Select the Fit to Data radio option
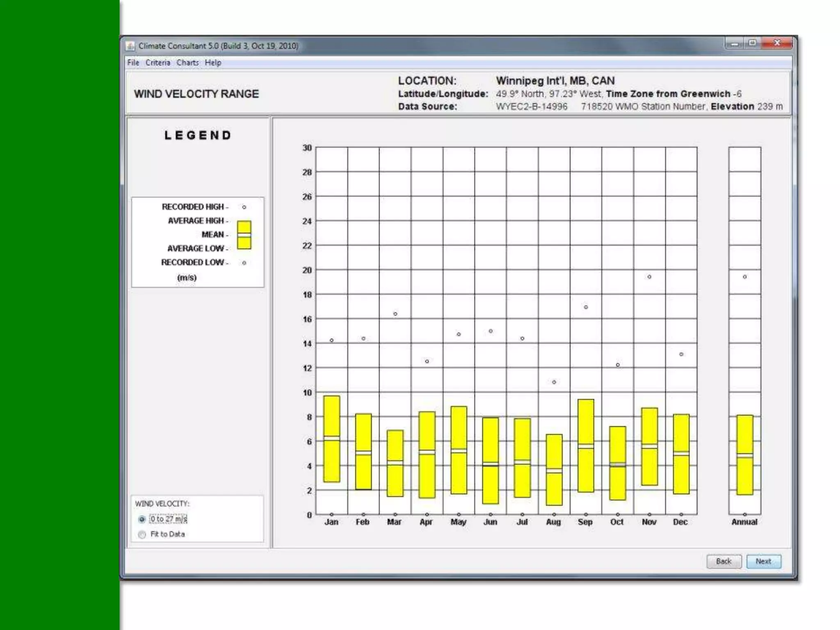Image resolution: width=840 pixels, height=630 pixels. (142, 534)
